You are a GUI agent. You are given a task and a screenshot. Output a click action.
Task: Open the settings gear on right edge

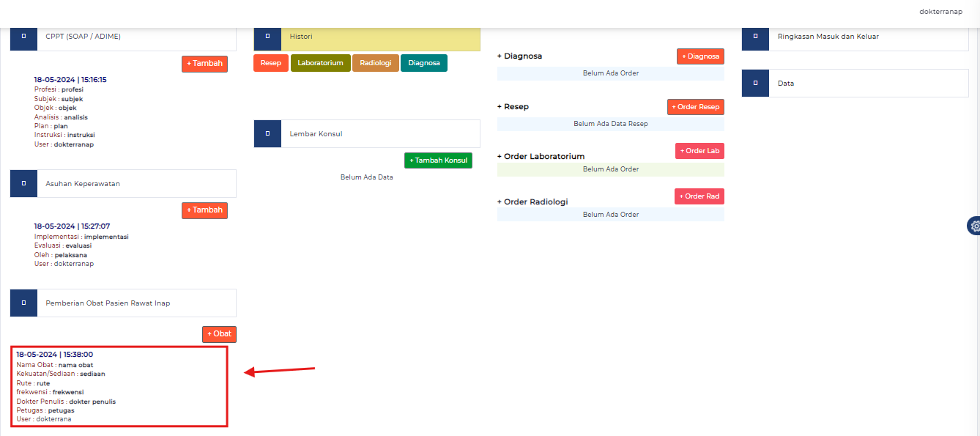click(974, 226)
